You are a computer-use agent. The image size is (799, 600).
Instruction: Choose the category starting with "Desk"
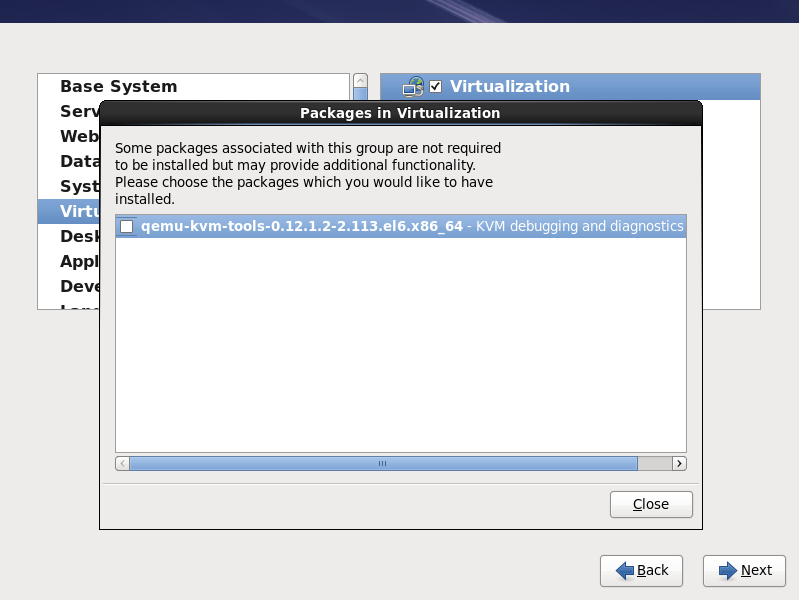(x=79, y=236)
